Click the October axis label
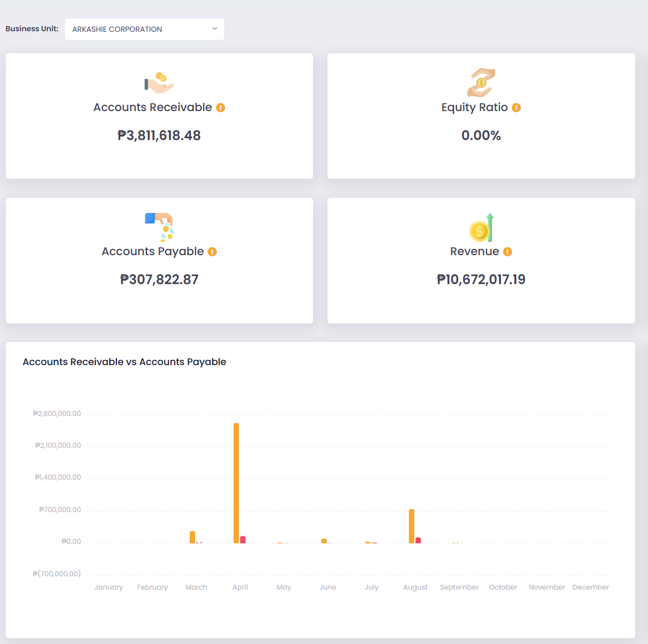This screenshot has height=644, width=648. pyautogui.click(x=503, y=587)
